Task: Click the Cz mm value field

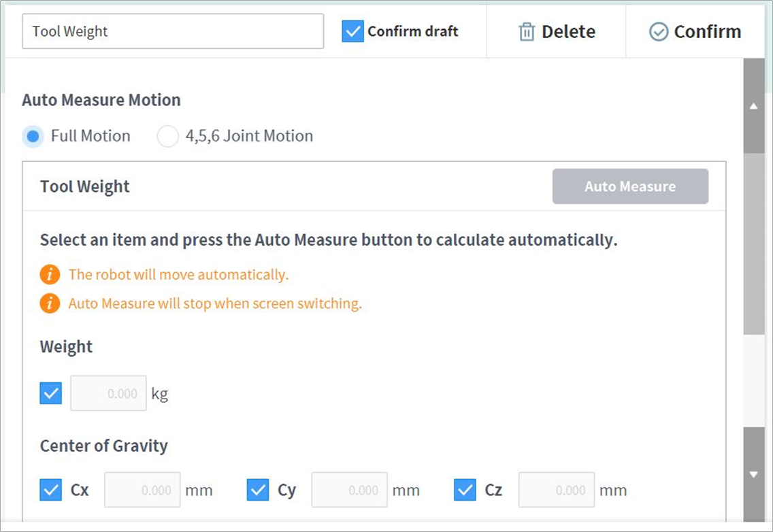Action: pos(556,490)
